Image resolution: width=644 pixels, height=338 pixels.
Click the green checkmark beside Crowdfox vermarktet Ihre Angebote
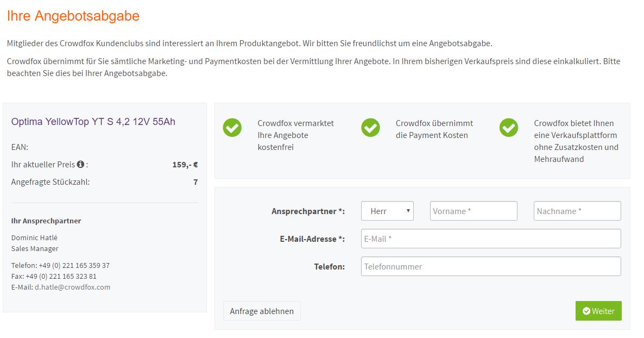232,128
